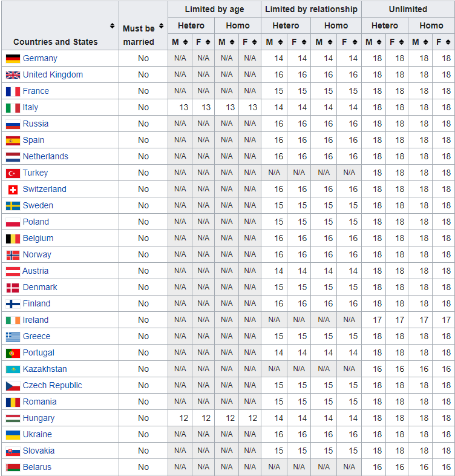Click the Kazakhstan flag icon
This screenshot has width=455, height=476.
click(x=13, y=369)
